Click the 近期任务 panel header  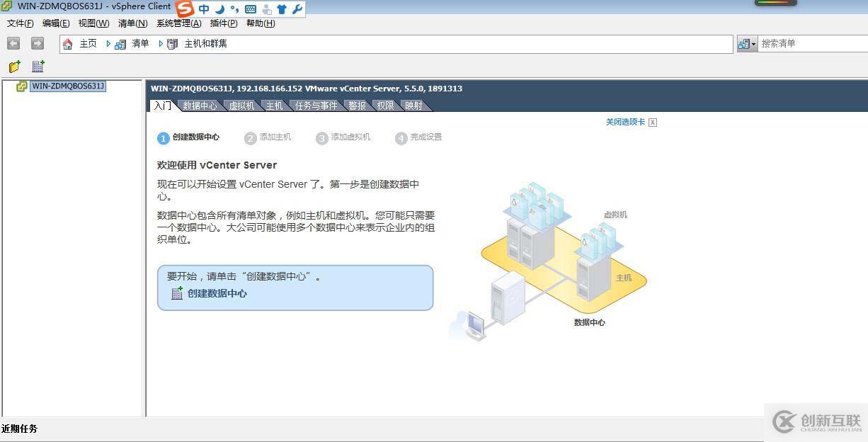tap(20, 429)
